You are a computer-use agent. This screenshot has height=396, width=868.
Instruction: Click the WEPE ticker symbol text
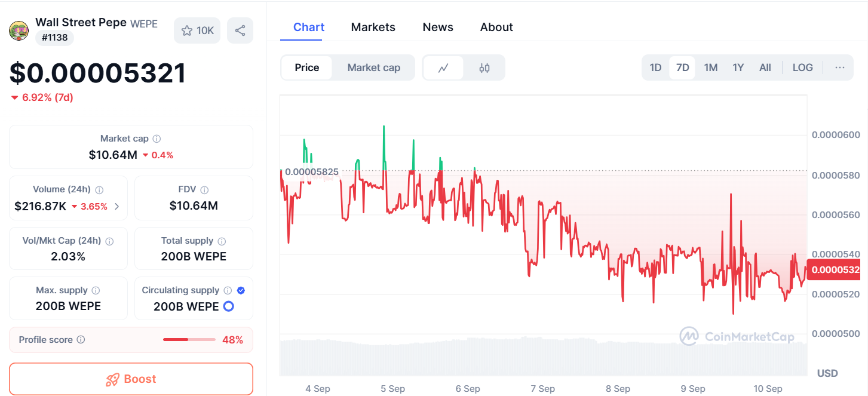(144, 24)
